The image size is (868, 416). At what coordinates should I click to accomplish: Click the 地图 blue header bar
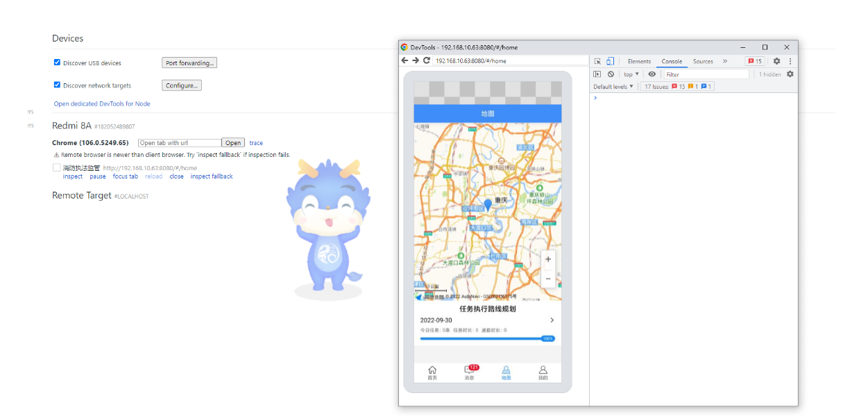click(488, 113)
